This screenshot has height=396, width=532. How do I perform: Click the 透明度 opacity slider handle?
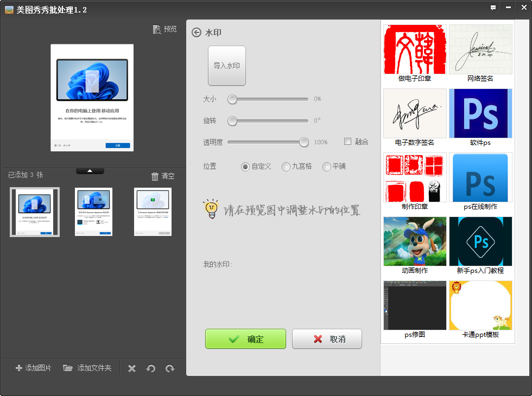304,142
